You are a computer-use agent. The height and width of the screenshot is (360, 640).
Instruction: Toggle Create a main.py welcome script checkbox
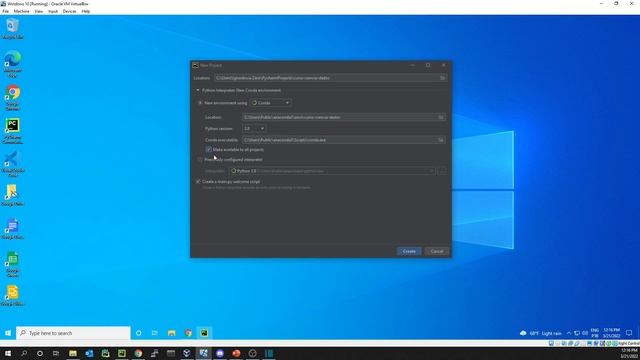(198, 182)
